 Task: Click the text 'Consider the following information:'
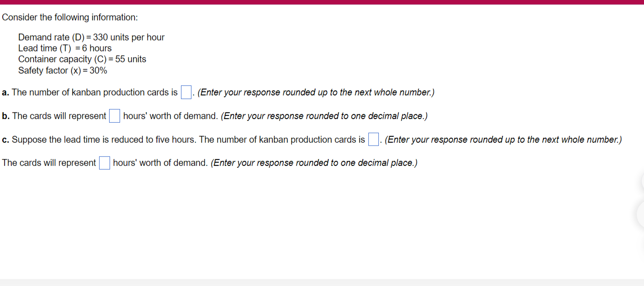tap(70, 18)
